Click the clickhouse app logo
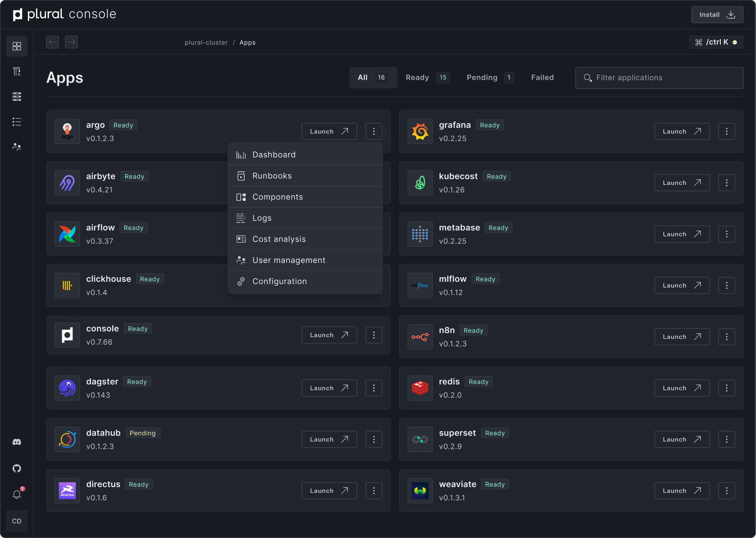Viewport: 756px width, 538px height. 67,285
